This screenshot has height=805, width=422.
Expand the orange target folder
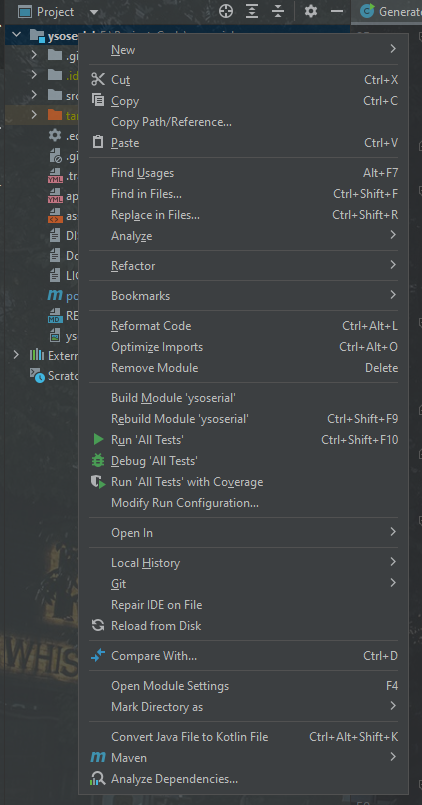[34, 114]
